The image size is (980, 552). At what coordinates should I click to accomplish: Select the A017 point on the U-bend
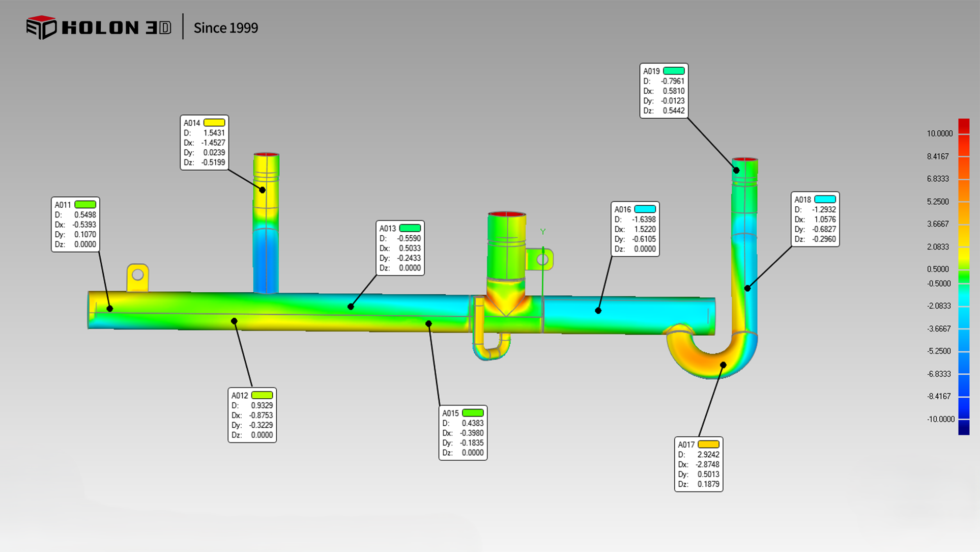[723, 365]
